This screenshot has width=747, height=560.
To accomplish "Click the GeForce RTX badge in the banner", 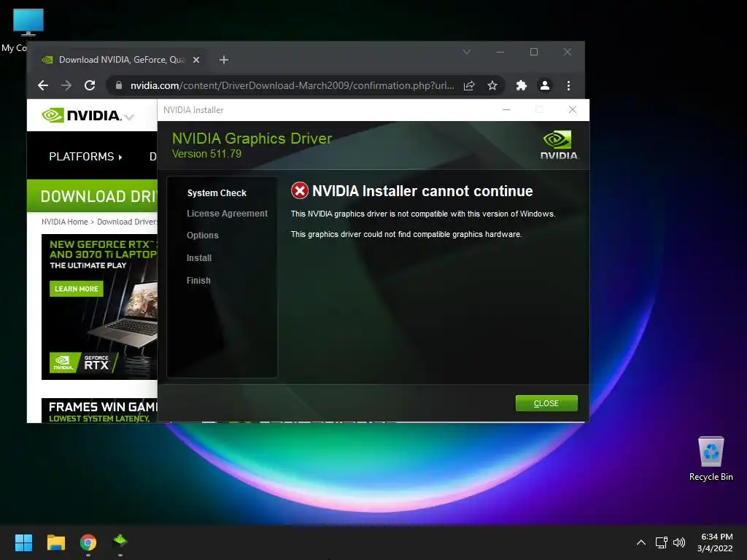I will (84, 363).
